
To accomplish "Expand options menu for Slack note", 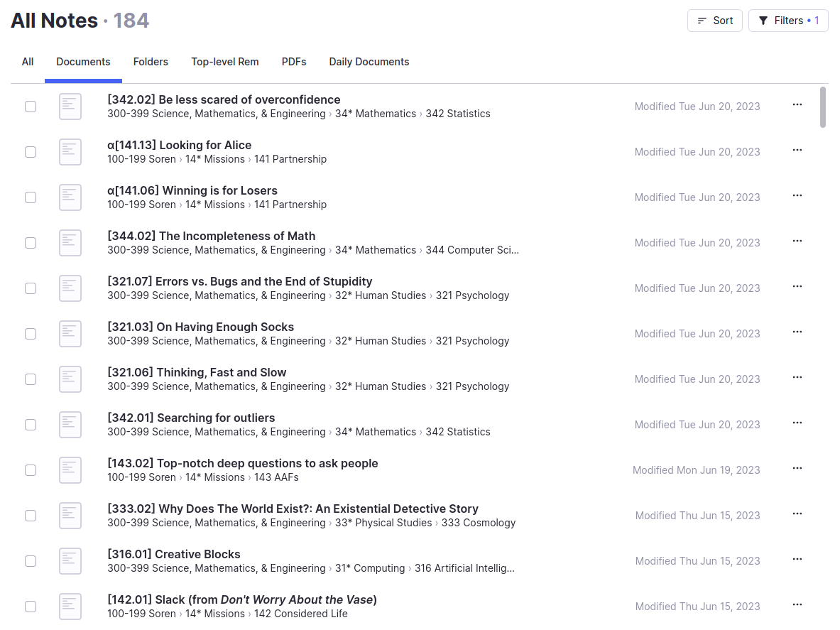I will [797, 605].
